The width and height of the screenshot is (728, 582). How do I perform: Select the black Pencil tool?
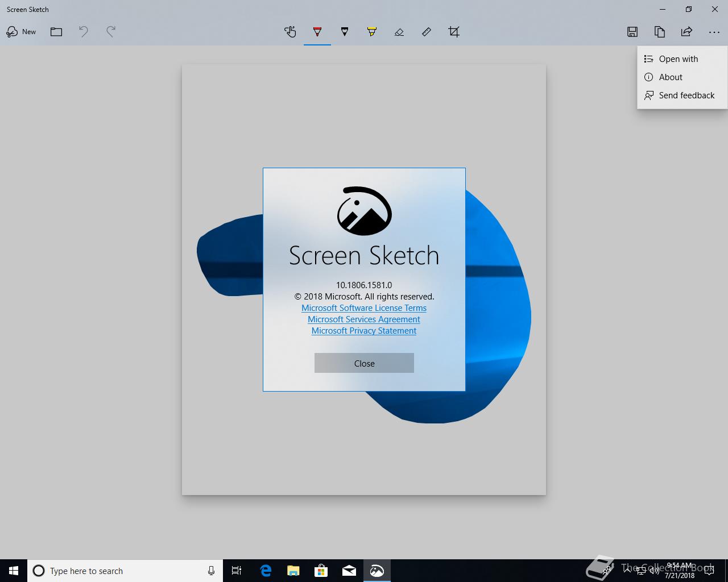tap(345, 32)
